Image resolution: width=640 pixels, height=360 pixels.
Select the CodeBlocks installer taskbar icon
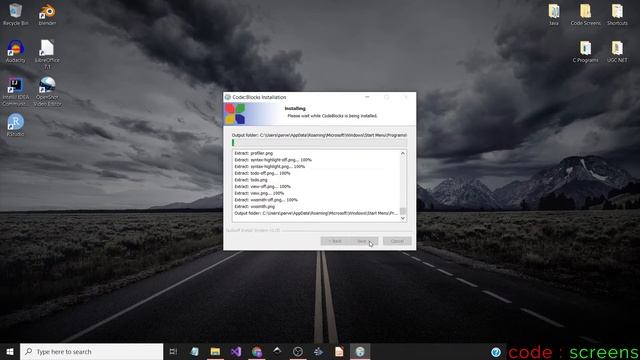[x=360, y=351]
